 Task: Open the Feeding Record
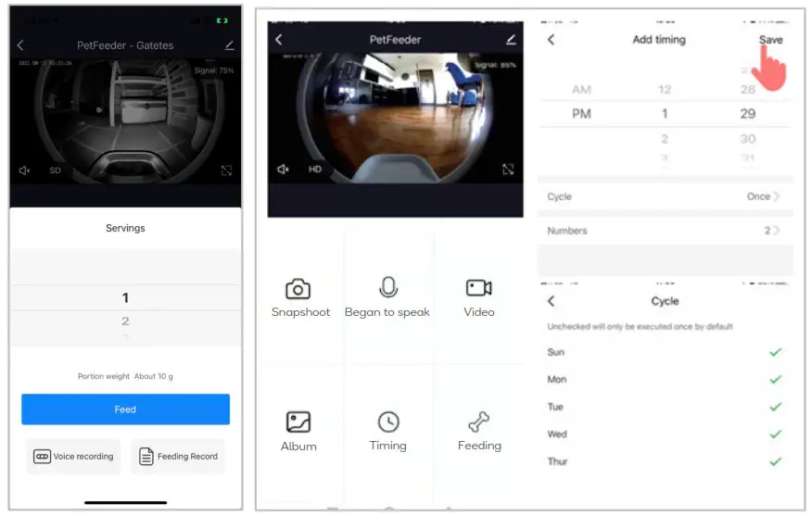[178, 457]
